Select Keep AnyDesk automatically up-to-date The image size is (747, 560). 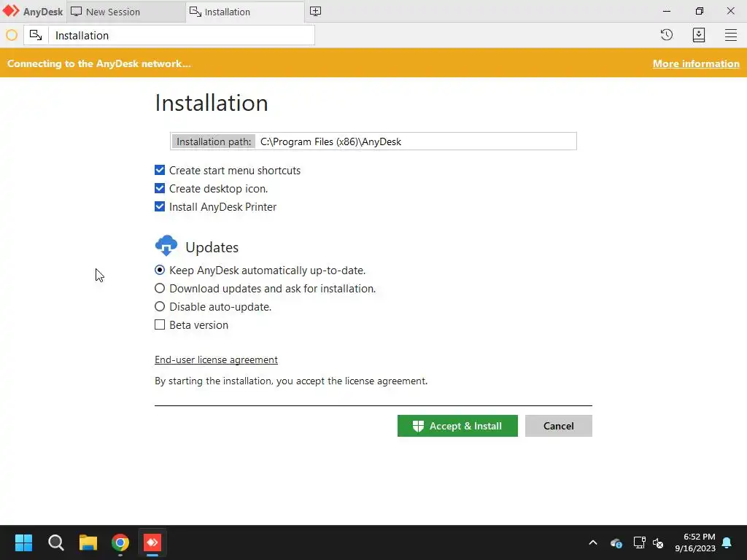tap(160, 270)
